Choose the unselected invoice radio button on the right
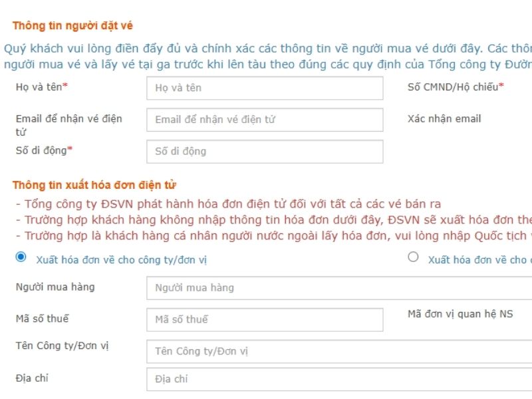The width and height of the screenshot is (532, 399). click(x=413, y=257)
